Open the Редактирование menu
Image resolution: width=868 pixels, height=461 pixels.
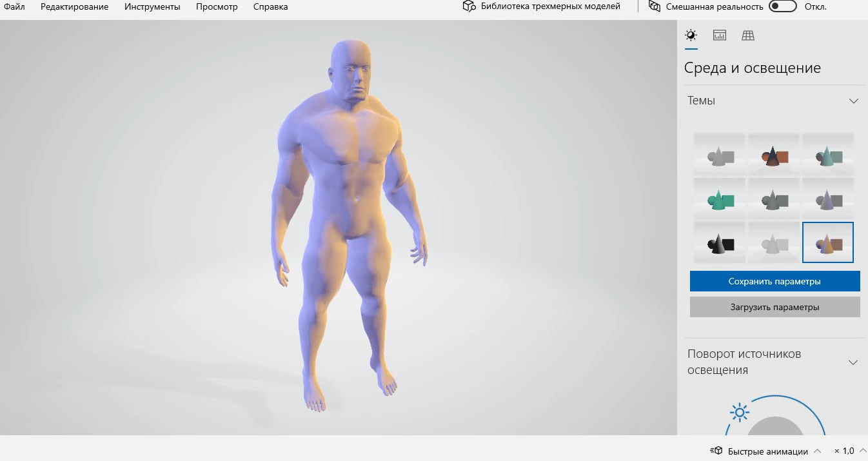coord(74,6)
